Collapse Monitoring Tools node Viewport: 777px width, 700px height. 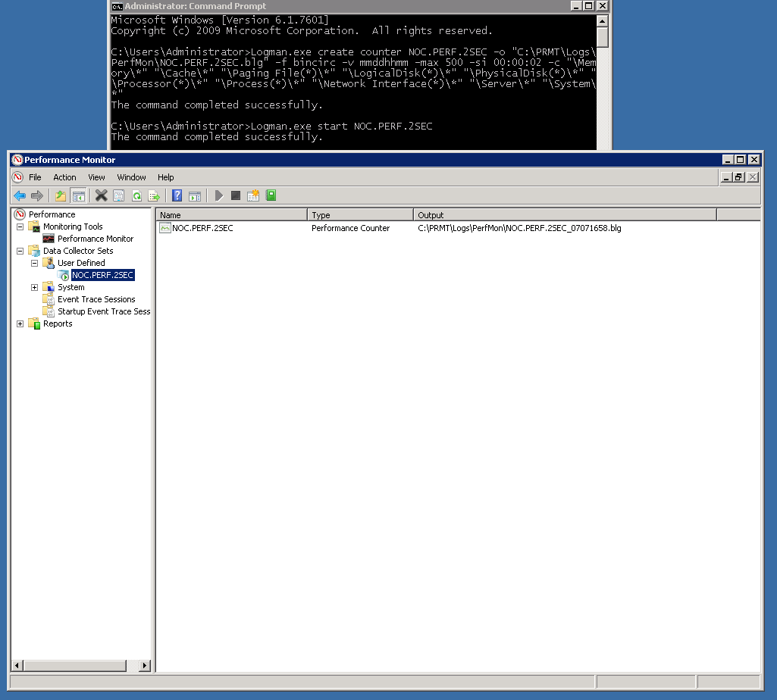20,227
